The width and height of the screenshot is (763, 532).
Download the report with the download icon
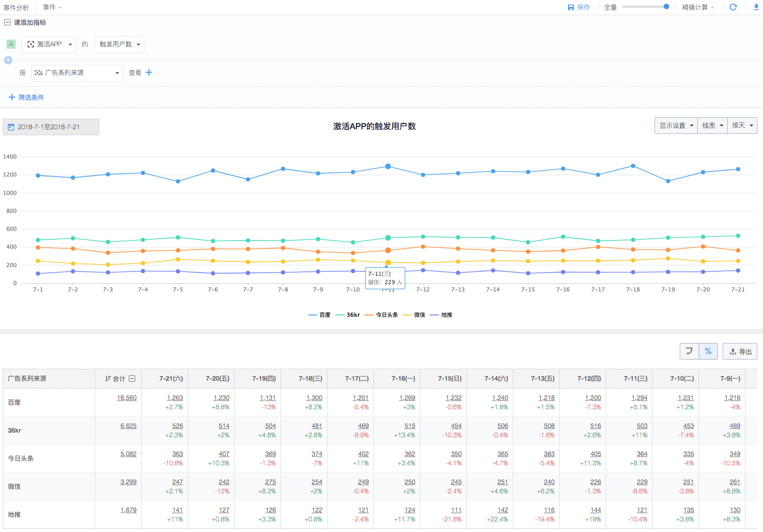(x=756, y=7)
